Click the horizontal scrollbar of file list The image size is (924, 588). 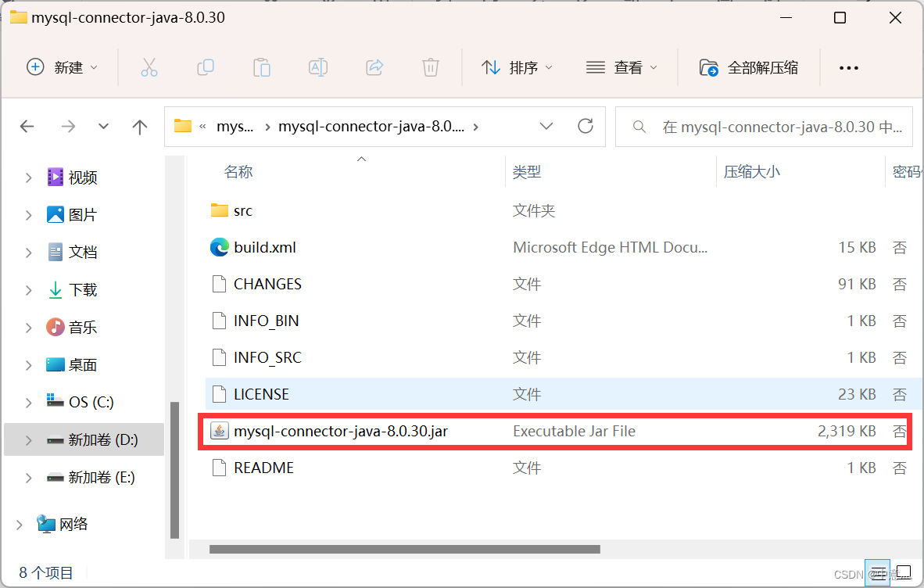(405, 549)
